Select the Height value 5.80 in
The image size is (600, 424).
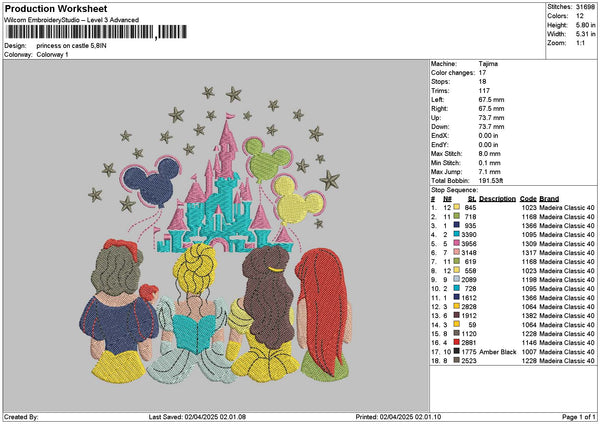click(x=585, y=25)
